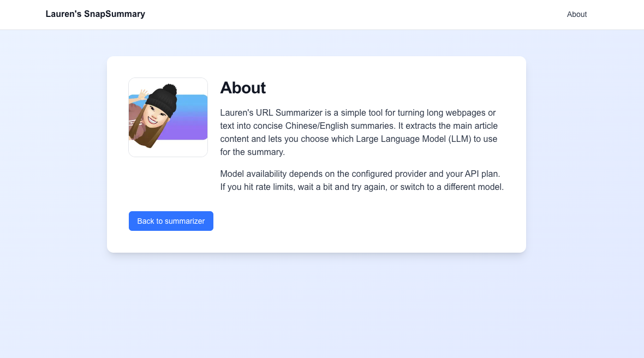The image size is (644, 358).
Task: Select the bold About heading
Action: [x=243, y=88]
